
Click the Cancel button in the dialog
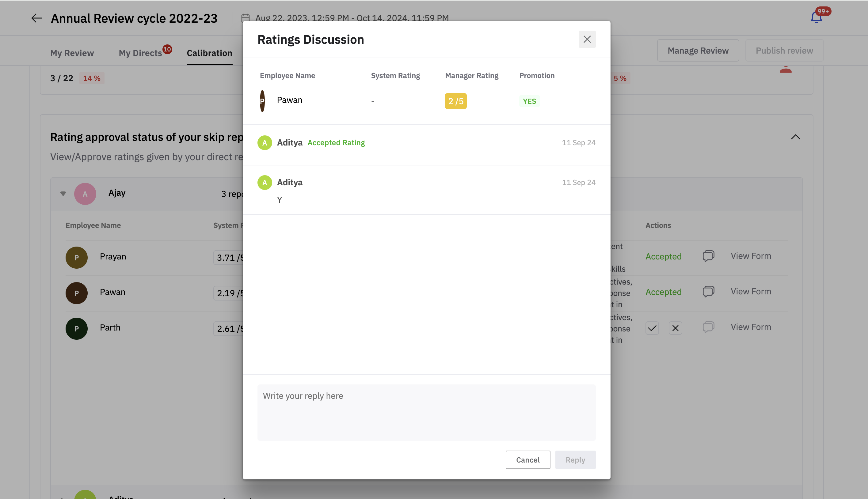point(527,459)
